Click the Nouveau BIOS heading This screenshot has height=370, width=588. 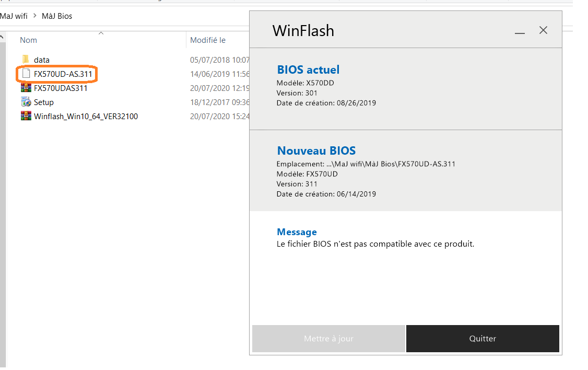(x=316, y=151)
